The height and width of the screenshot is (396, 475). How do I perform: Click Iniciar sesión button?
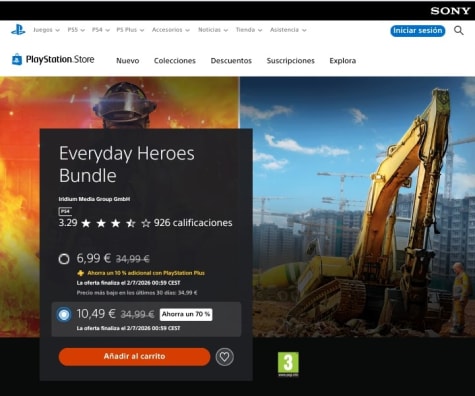click(x=418, y=31)
